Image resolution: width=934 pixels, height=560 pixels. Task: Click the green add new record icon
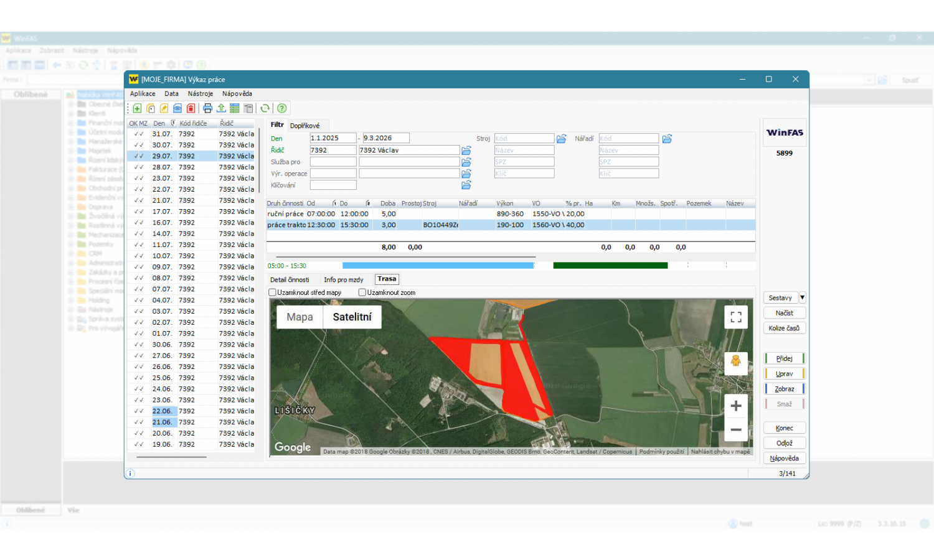click(x=137, y=108)
